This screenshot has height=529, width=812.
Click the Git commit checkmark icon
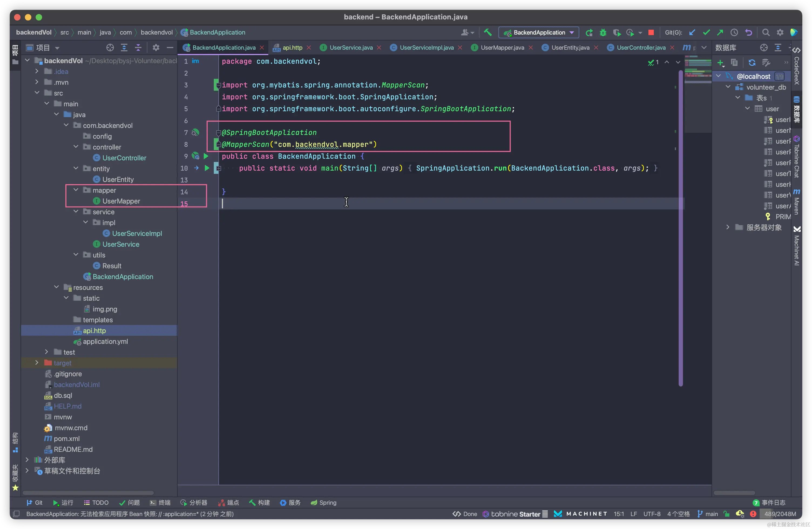point(706,32)
